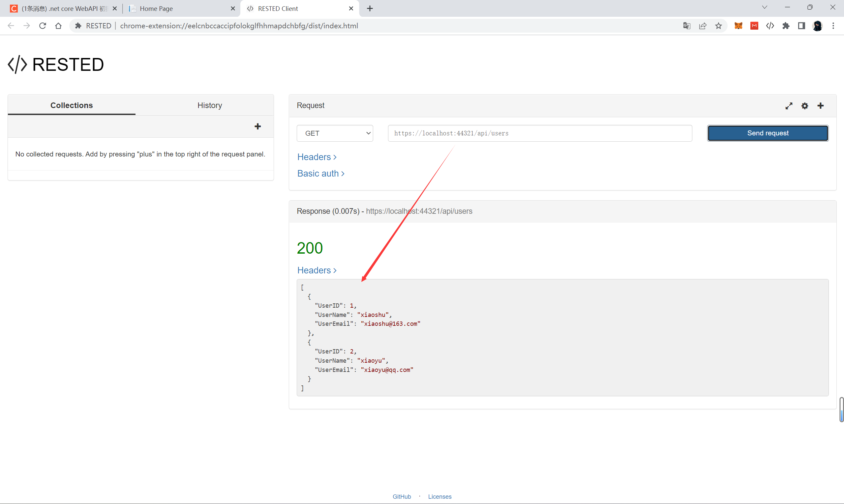Expand the request panel with arrows icon
The height and width of the screenshot is (504, 844).
[x=789, y=106]
